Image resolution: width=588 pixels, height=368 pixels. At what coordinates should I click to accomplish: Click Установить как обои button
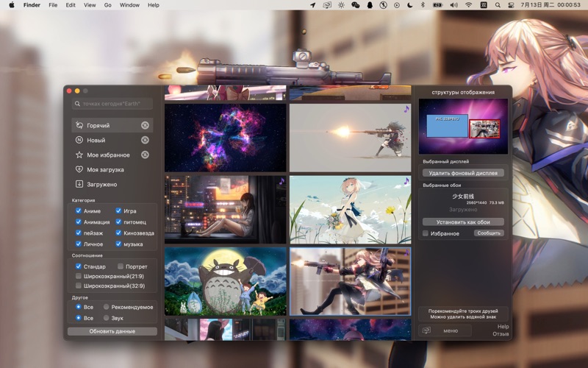pos(463,222)
